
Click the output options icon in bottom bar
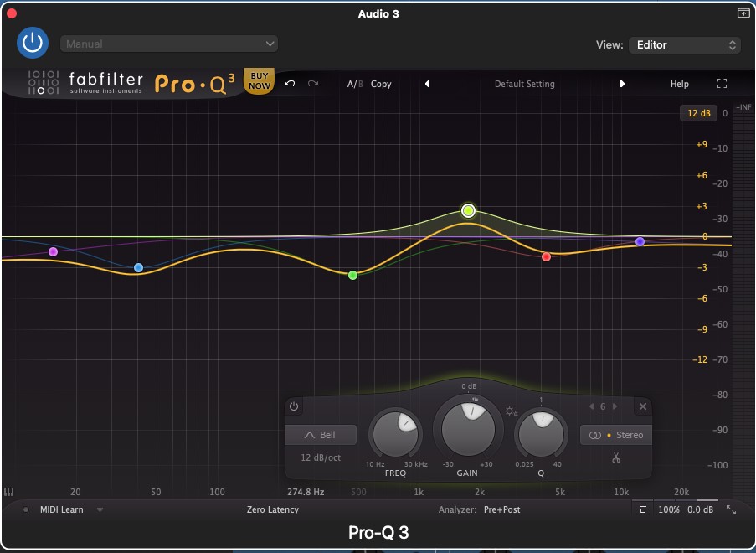click(x=643, y=509)
